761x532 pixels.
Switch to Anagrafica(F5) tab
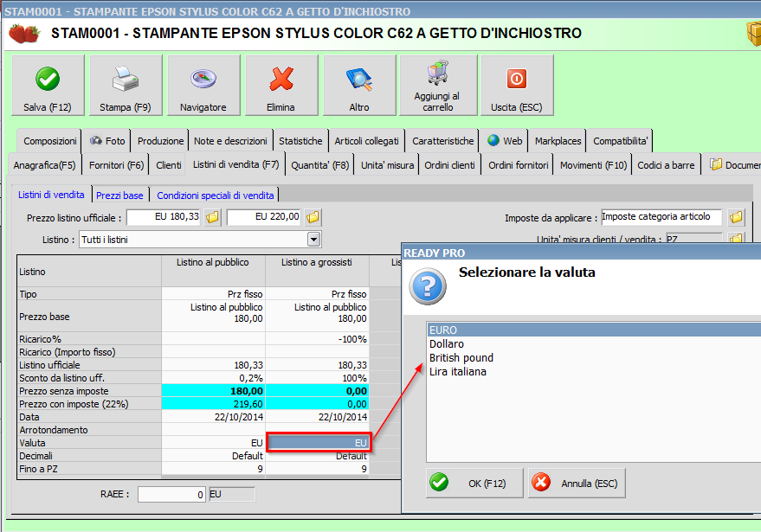click(x=45, y=165)
